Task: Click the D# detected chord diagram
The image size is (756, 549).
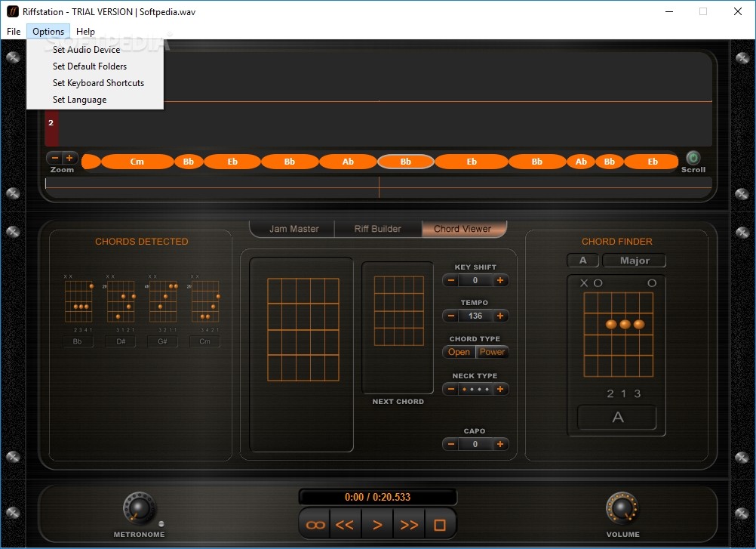Action: click(x=121, y=301)
